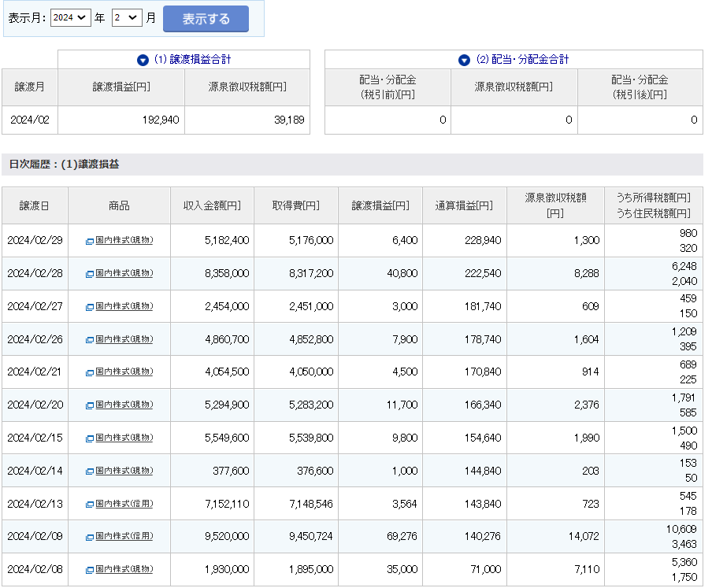Expand the (1) 譲渡損益合計 arrow icon

click(x=143, y=60)
